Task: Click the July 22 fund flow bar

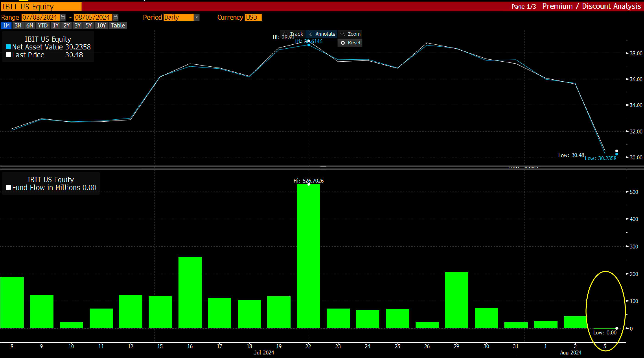Action: 308,256
